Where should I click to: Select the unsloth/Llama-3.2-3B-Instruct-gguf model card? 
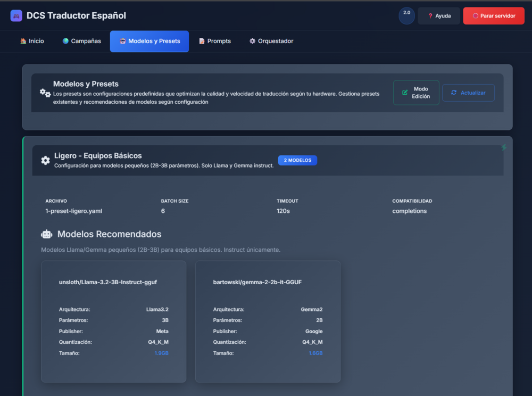(x=114, y=321)
